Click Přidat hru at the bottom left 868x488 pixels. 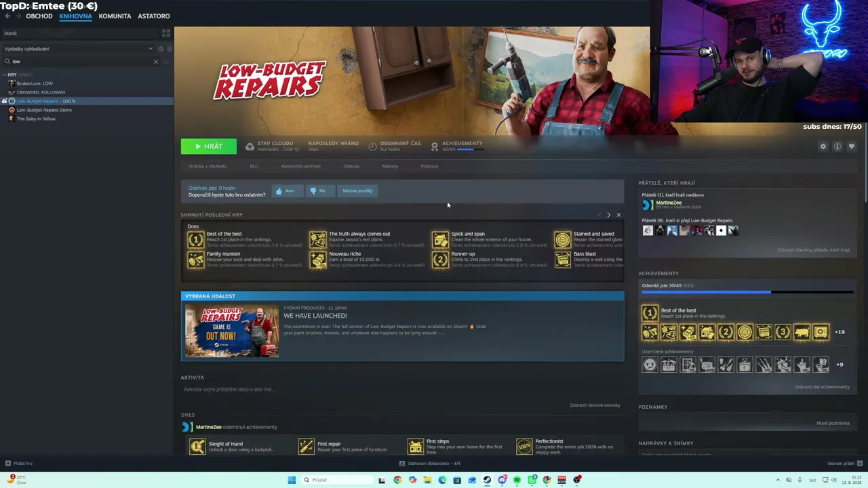pos(19,464)
